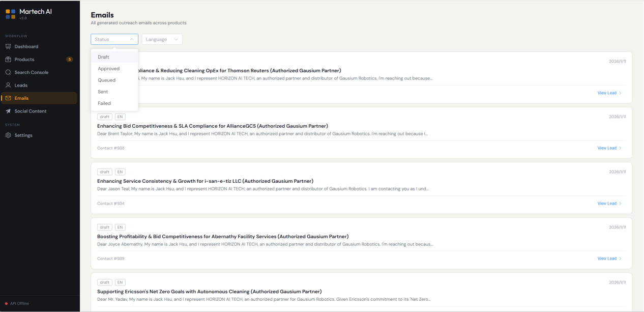Open the Settings page
The width and height of the screenshot is (644, 312).
[x=39, y=135]
